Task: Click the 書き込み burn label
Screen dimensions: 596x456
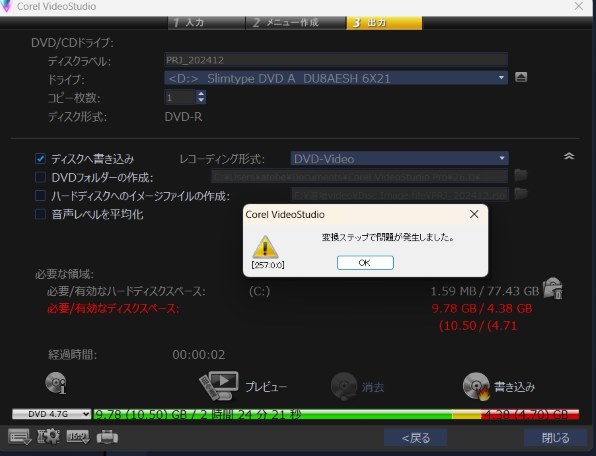Action: [x=514, y=387]
